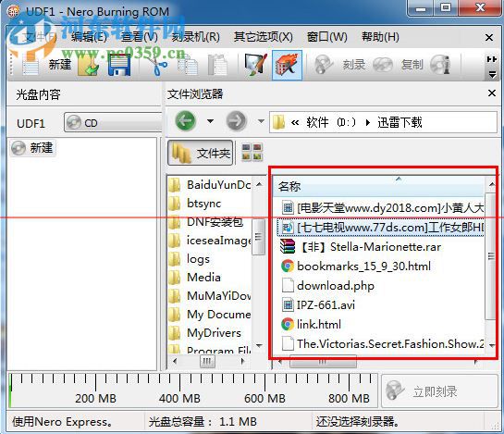Image resolution: width=504 pixels, height=434 pixels.
Task: Click the 光盘总容量 status bar entry
Action: point(203,422)
